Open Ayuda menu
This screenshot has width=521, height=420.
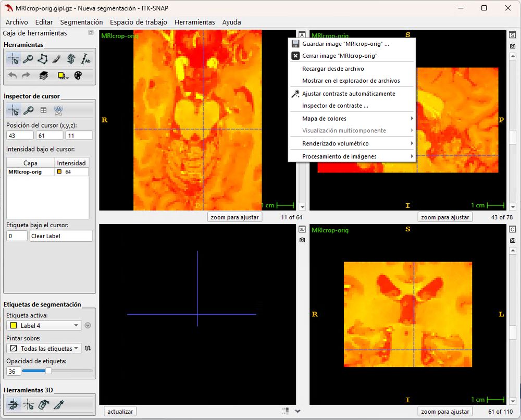[x=232, y=22]
